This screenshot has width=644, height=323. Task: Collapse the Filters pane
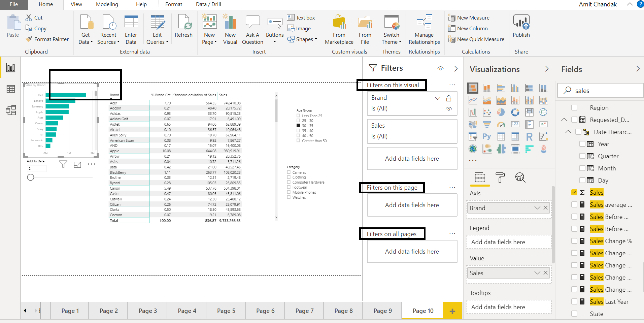coord(456,69)
